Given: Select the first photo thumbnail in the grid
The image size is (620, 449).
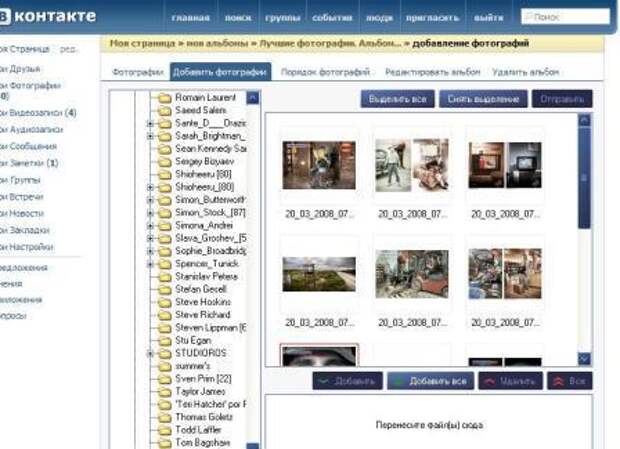Looking at the screenshot, I should (319, 164).
